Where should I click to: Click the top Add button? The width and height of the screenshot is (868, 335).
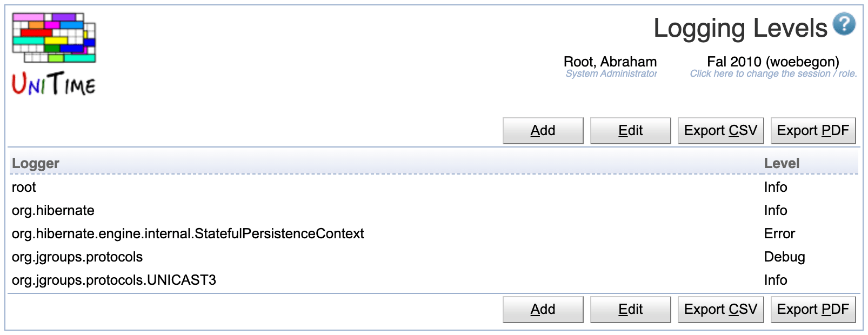click(x=543, y=131)
